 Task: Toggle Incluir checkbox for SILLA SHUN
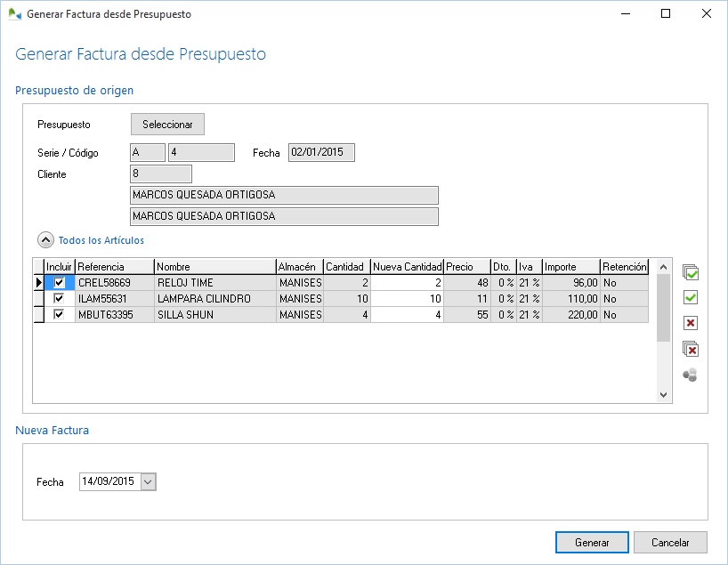60,315
